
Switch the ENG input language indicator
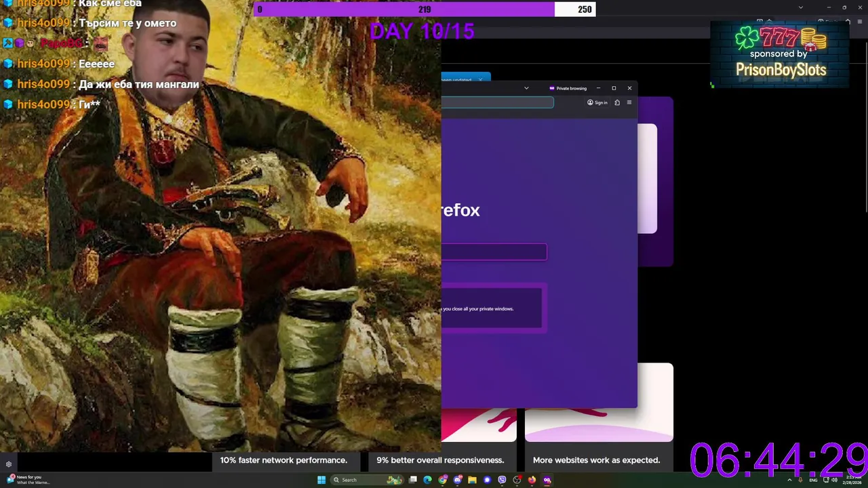813,480
